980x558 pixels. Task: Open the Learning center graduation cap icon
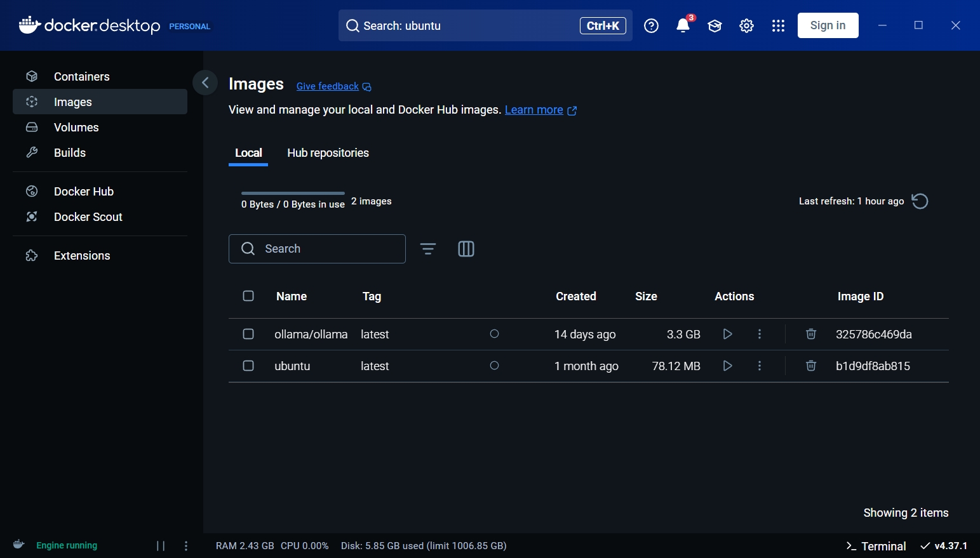point(715,25)
